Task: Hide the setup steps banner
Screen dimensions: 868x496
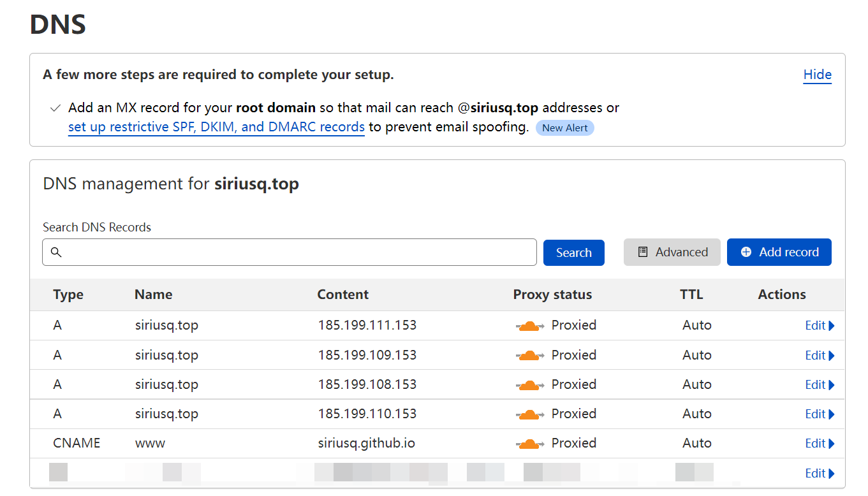Action: point(817,75)
